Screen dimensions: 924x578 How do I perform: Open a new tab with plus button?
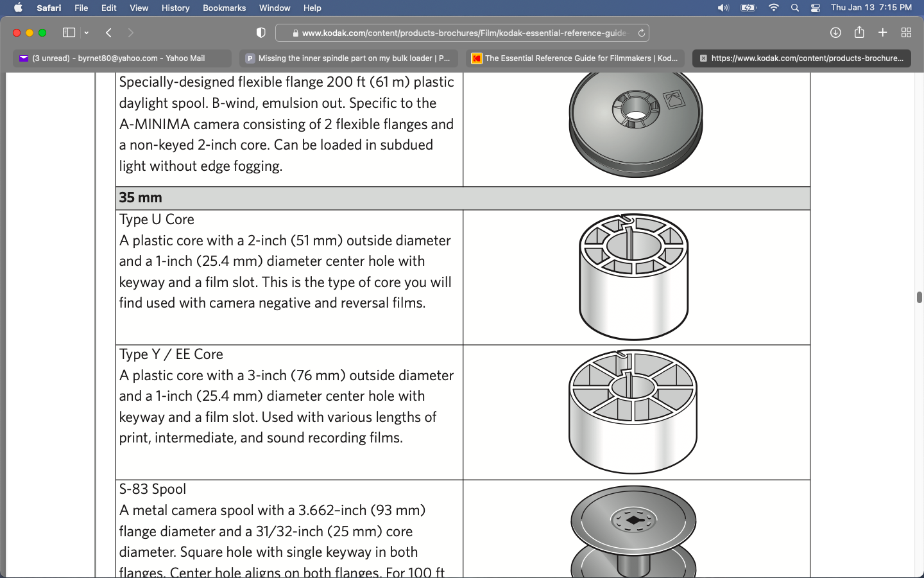point(883,33)
